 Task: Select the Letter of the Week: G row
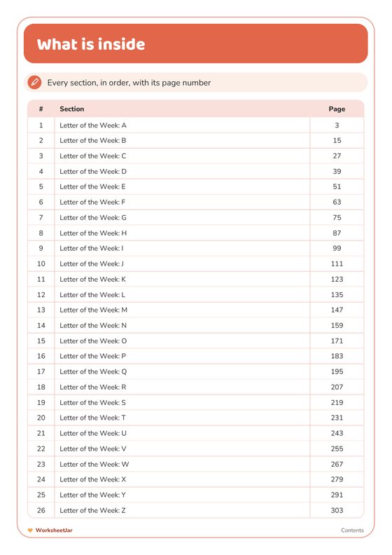[196, 218]
